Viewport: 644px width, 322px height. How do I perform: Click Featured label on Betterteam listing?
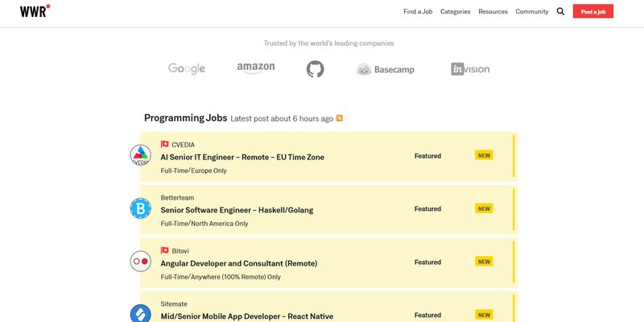(427, 208)
